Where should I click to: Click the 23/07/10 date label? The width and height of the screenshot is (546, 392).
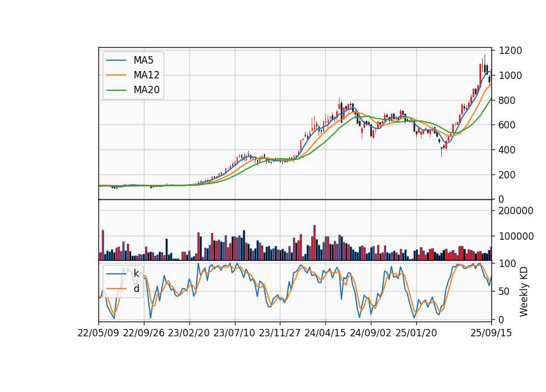[234, 333]
